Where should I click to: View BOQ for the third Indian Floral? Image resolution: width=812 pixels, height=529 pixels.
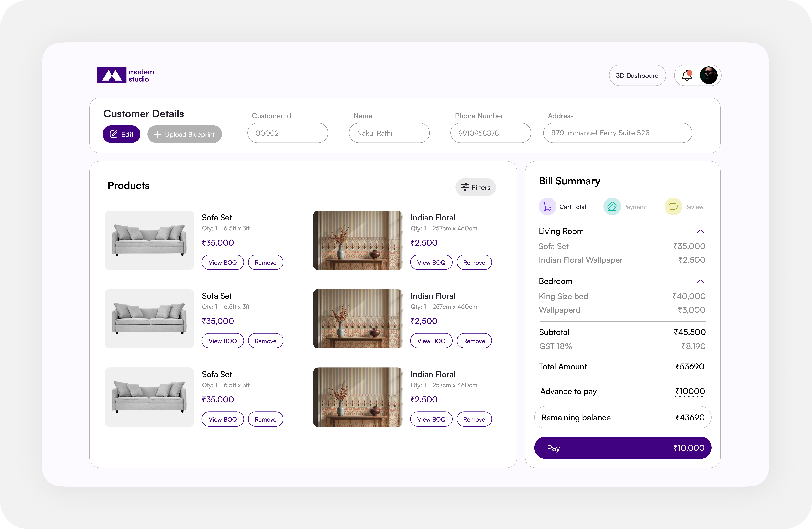coord(431,419)
